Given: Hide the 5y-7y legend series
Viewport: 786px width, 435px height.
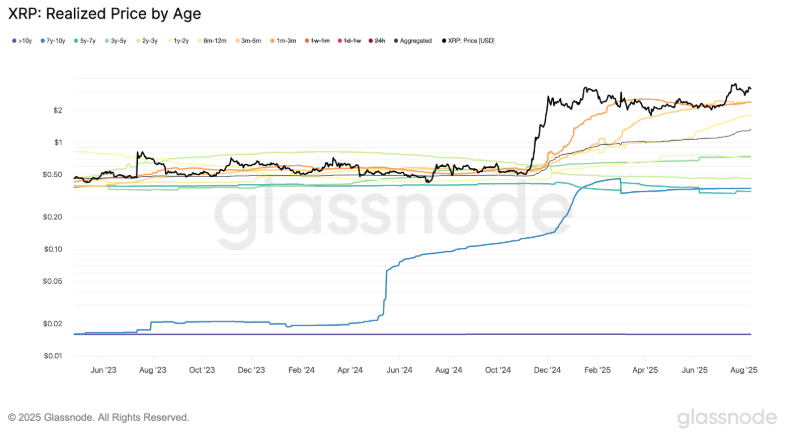Looking at the screenshot, I should (86, 40).
